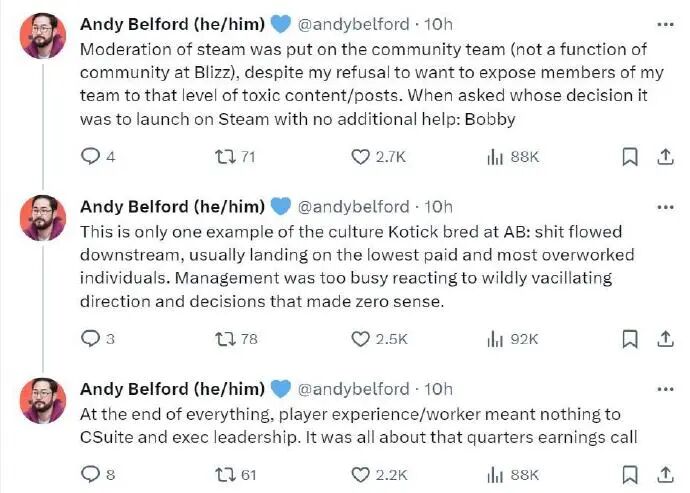The height and width of the screenshot is (493, 690).
Task: Click Andy Belford's name on the second tweet
Action: (172, 206)
